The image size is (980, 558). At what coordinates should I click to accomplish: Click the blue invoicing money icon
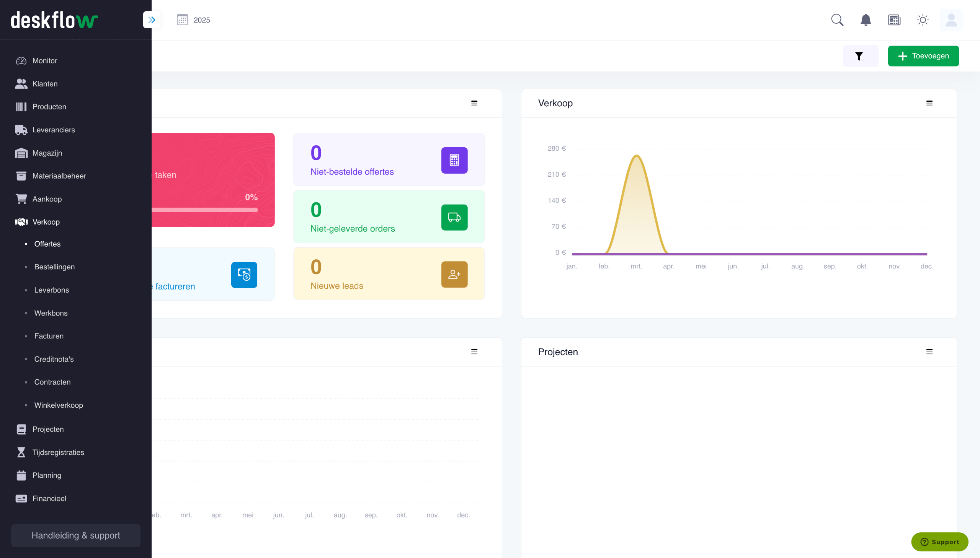(x=244, y=275)
